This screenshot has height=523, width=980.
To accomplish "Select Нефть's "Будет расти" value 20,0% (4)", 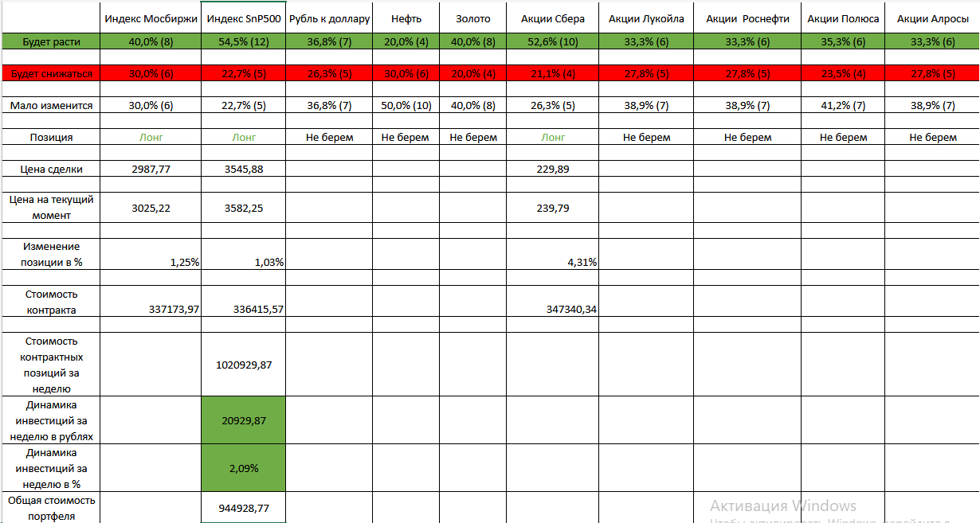I will pyautogui.click(x=406, y=41).
